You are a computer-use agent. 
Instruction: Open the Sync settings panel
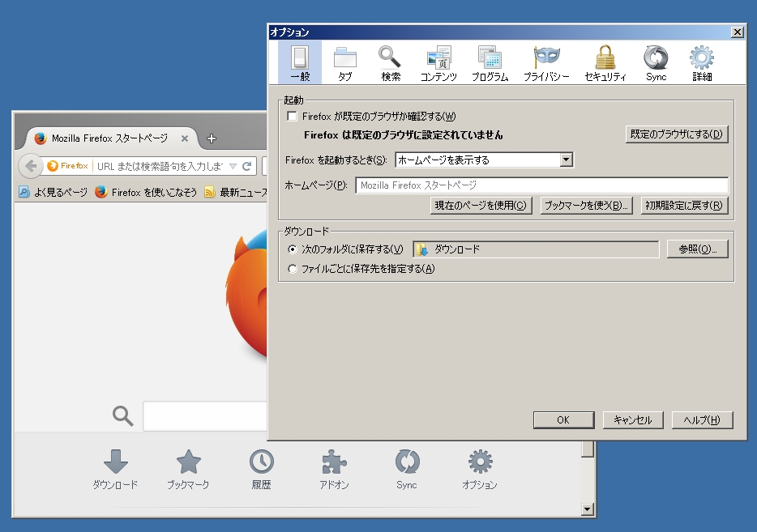tap(655, 61)
